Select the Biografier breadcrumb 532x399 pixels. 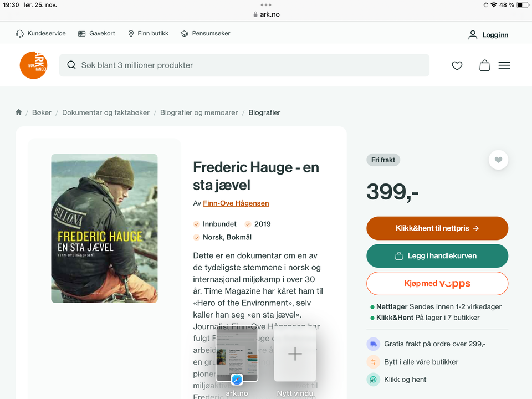(264, 112)
